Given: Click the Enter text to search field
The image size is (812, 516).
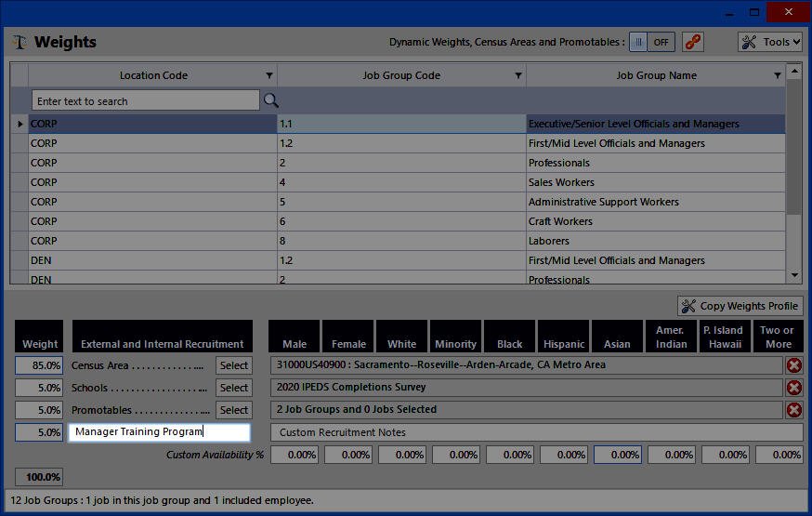Looking at the screenshot, I should click(145, 101).
